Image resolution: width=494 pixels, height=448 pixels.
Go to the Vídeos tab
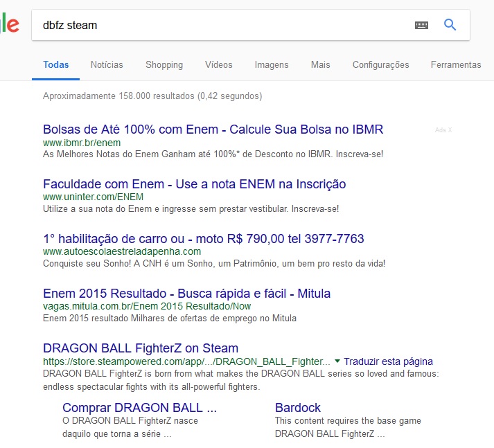[219, 65]
